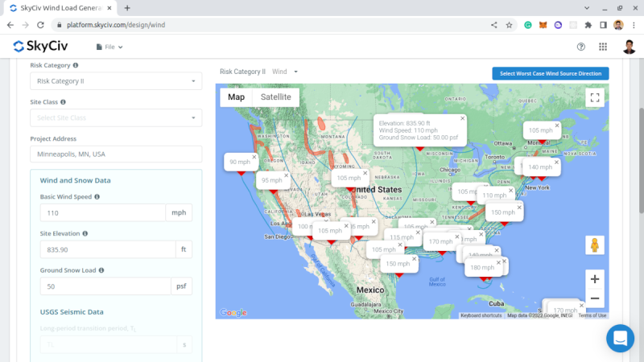Click the Risk Category info icon

tap(76, 65)
